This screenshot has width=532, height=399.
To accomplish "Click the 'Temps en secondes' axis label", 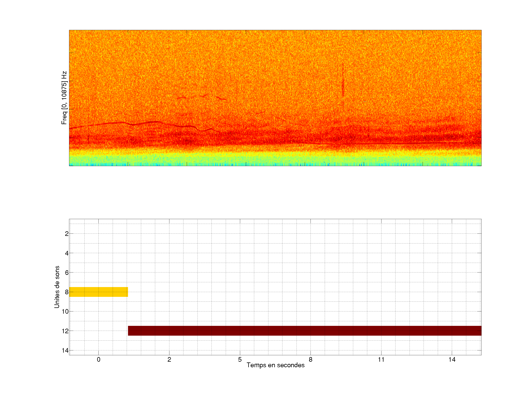I will 275,365.
